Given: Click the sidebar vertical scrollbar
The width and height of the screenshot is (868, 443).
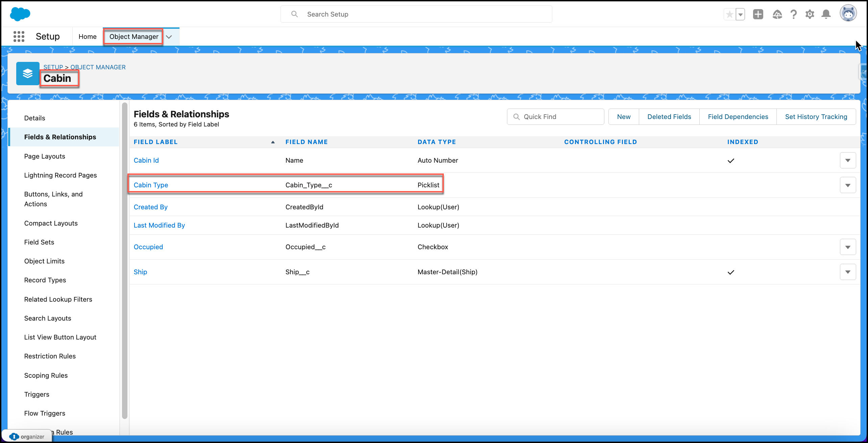Looking at the screenshot, I should click(x=124, y=260).
